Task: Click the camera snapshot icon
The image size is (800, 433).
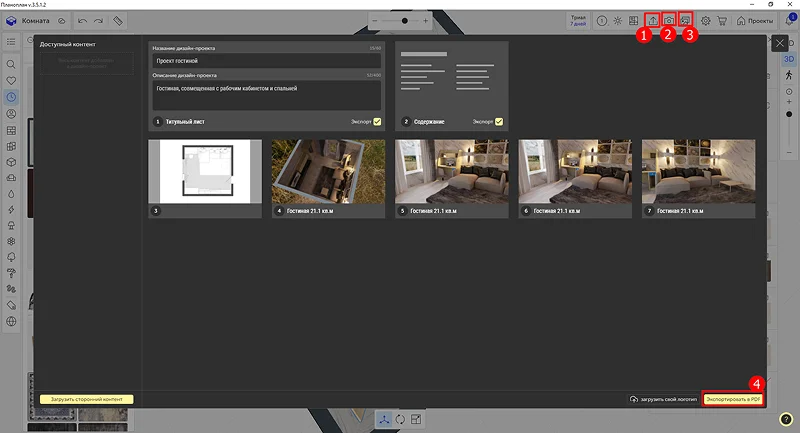Action: point(669,20)
